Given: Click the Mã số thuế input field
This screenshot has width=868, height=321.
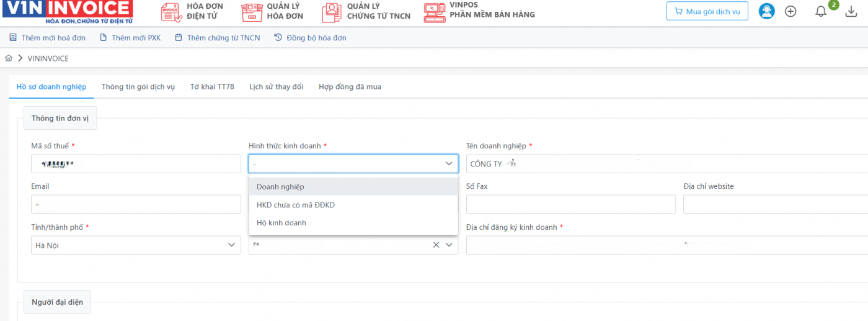Looking at the screenshot, I should (136, 164).
